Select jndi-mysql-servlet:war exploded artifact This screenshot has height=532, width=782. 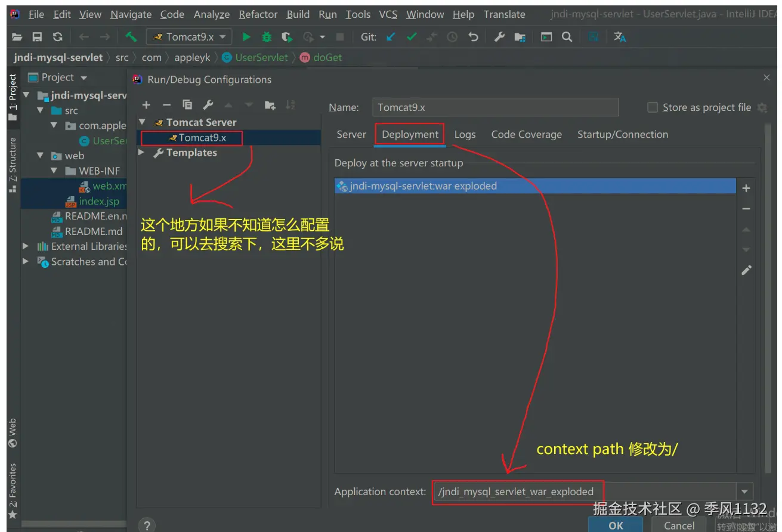535,186
